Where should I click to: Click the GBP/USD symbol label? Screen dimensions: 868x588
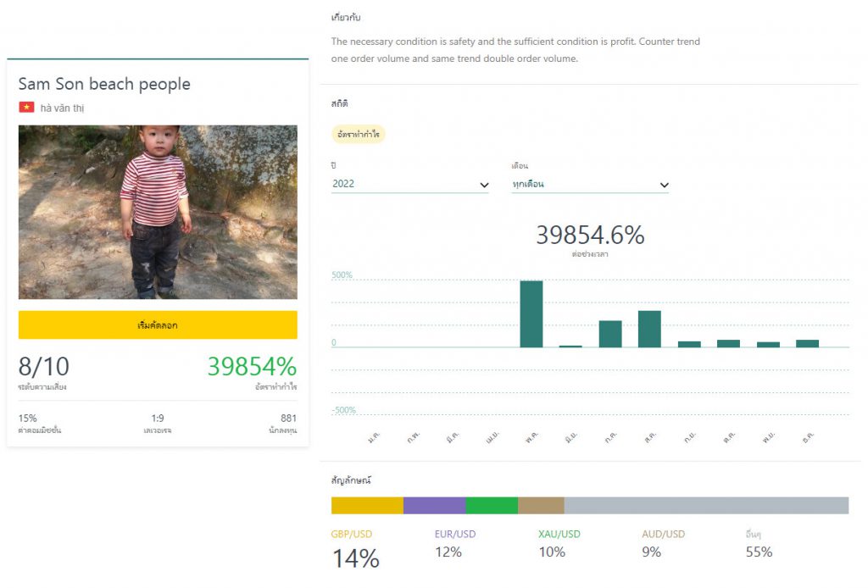click(x=352, y=535)
